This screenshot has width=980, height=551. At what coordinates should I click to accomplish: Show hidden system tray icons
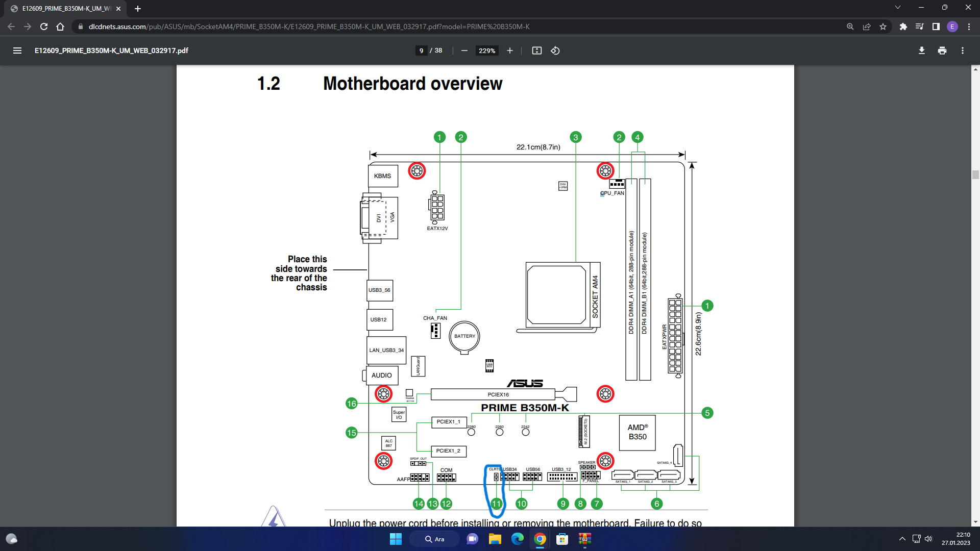tap(902, 539)
